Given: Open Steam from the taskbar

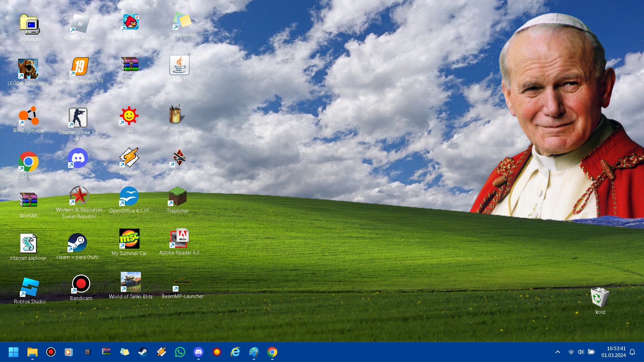Looking at the screenshot, I should [143, 352].
